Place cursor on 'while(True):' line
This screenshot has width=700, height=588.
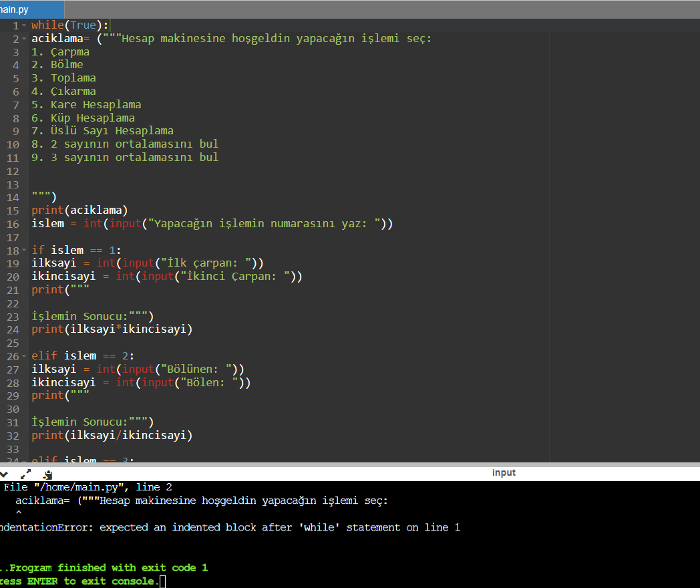pos(70,25)
